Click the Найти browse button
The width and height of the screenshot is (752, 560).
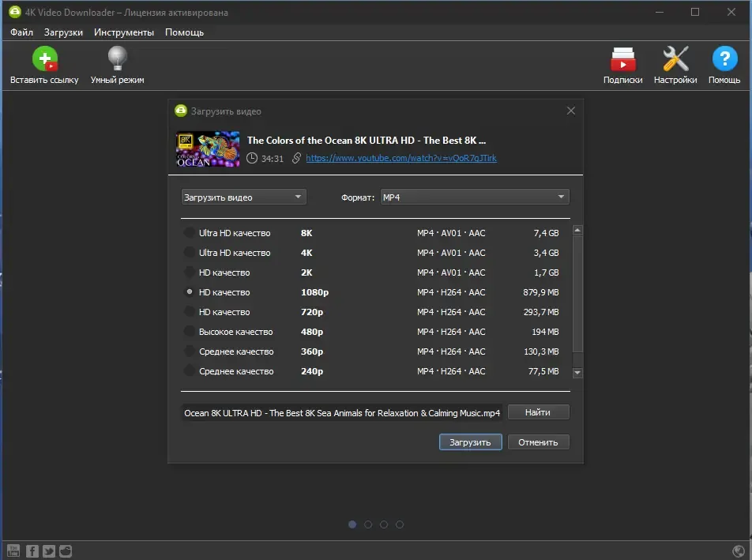(x=538, y=412)
